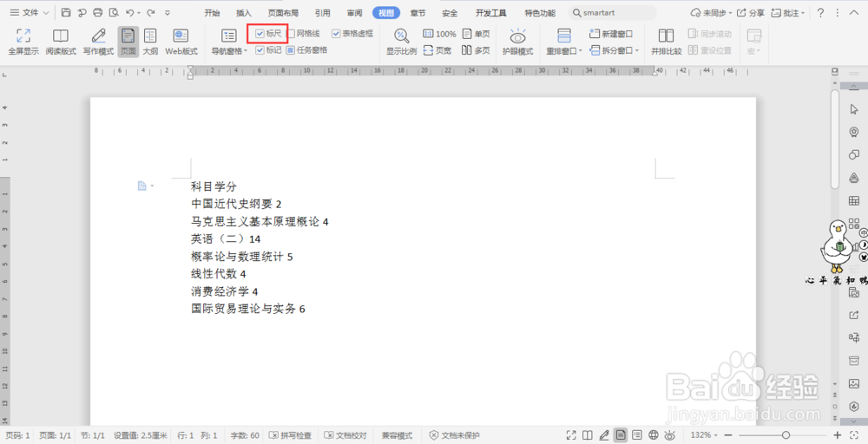
Task: Click the smartart search box
Action: tap(612, 12)
